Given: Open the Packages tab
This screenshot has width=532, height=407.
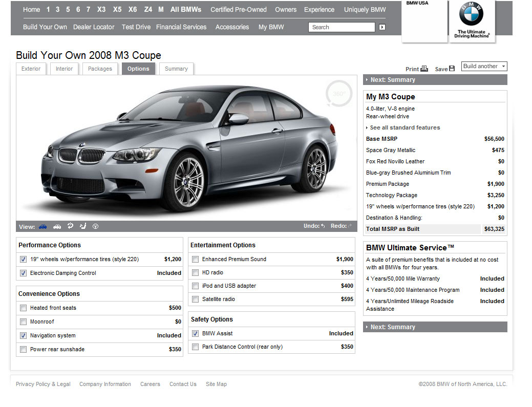Looking at the screenshot, I should coord(100,69).
